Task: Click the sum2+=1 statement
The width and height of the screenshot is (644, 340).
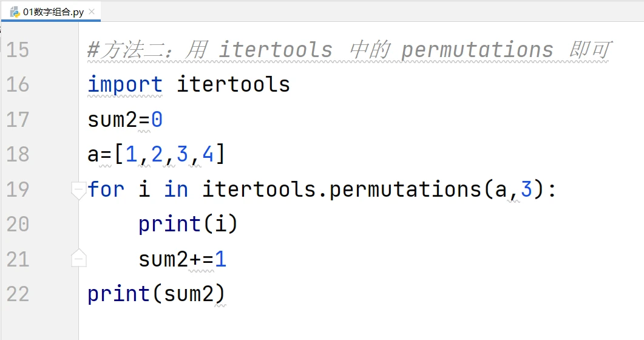Action: coord(182,260)
